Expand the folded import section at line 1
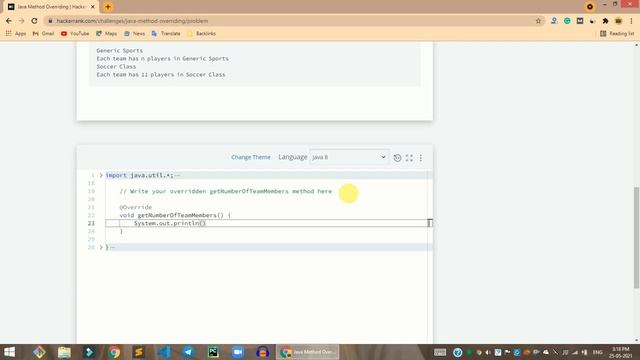 [101, 175]
